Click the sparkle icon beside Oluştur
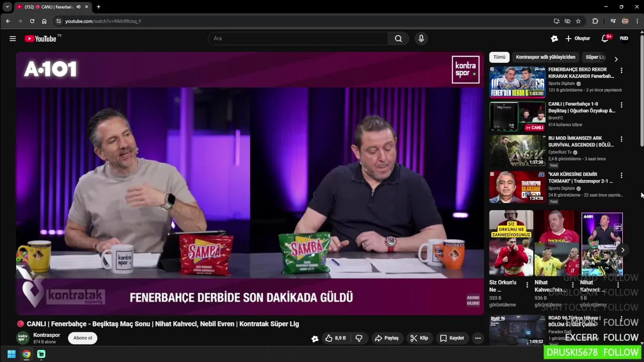644x362 pixels. click(x=554, y=39)
